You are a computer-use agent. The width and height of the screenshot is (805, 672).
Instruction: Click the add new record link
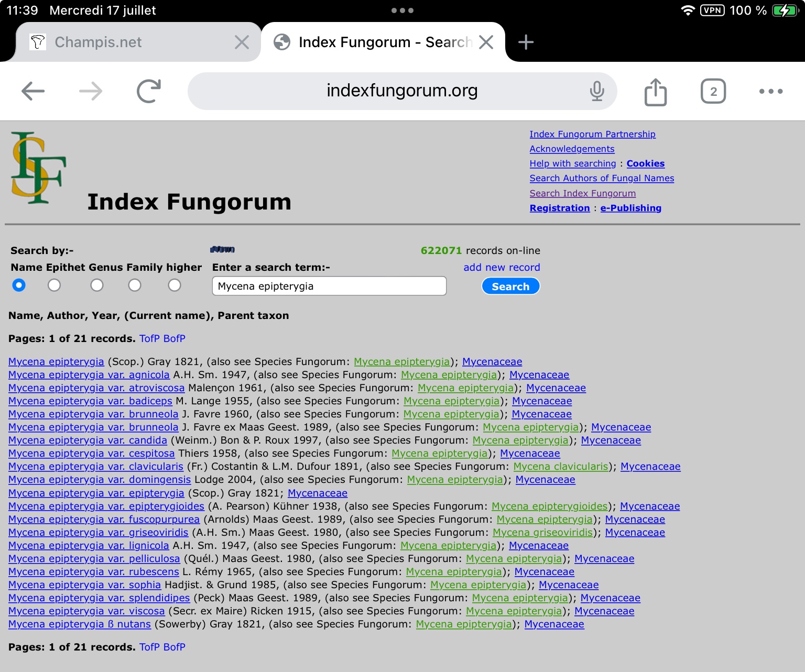click(x=501, y=267)
